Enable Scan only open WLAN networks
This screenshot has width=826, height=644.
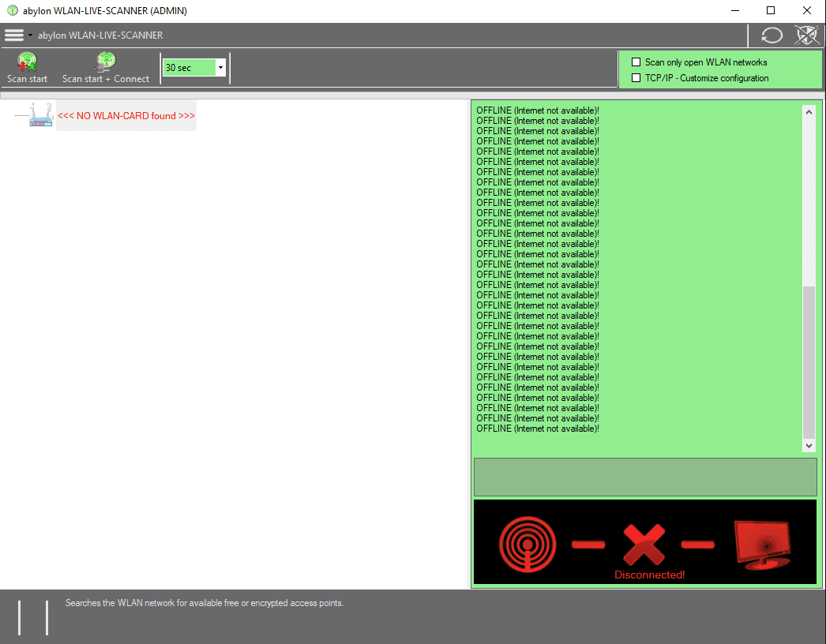tap(636, 62)
